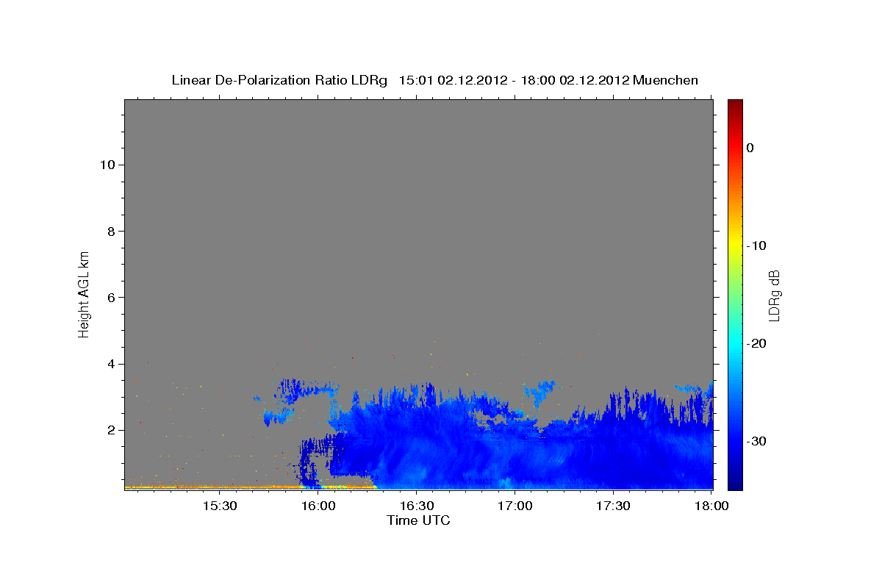This screenshot has width=882, height=588.
Task: Click the colorbar value label -30
Action: click(756, 441)
